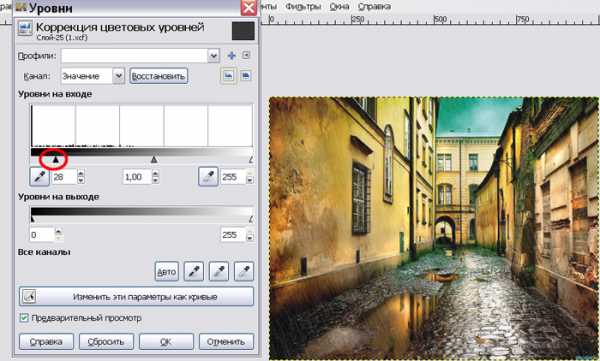Add current settings to profiles with plus icon
The height and width of the screenshot is (361, 600).
232,56
